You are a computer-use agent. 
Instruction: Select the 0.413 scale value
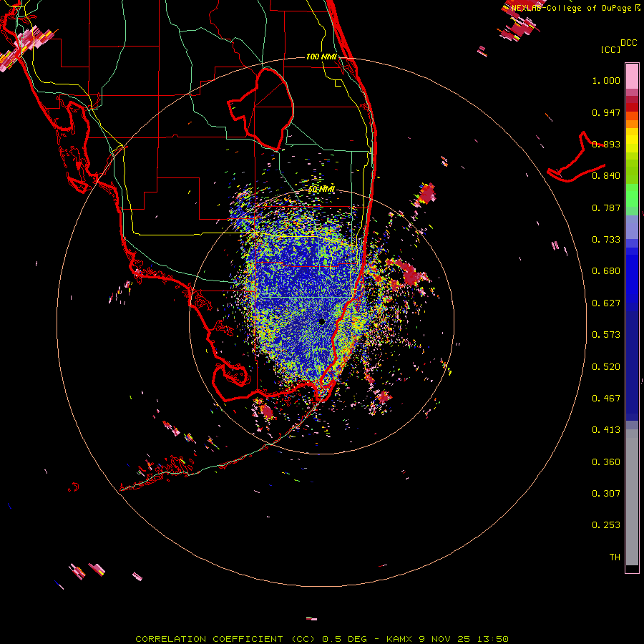pyautogui.click(x=606, y=430)
